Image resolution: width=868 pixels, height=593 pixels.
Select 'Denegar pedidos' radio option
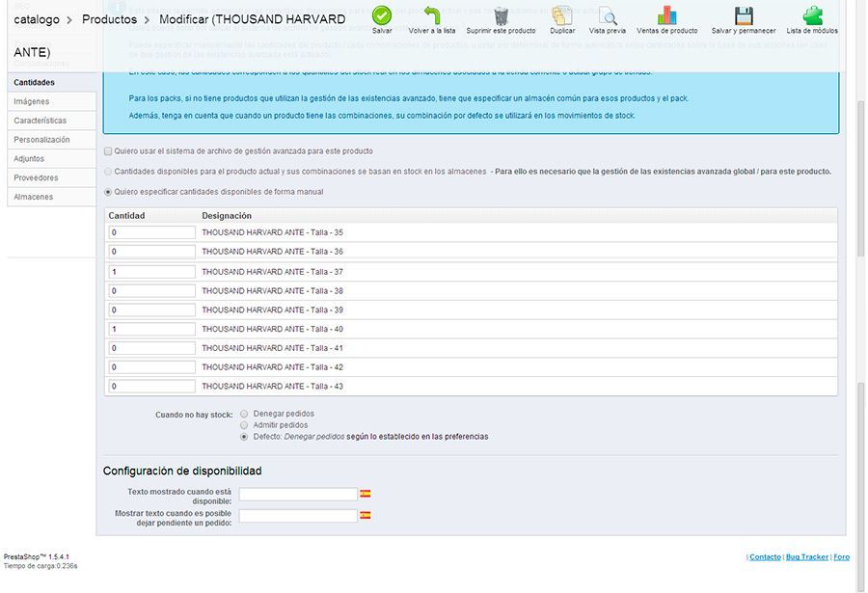[x=244, y=414]
